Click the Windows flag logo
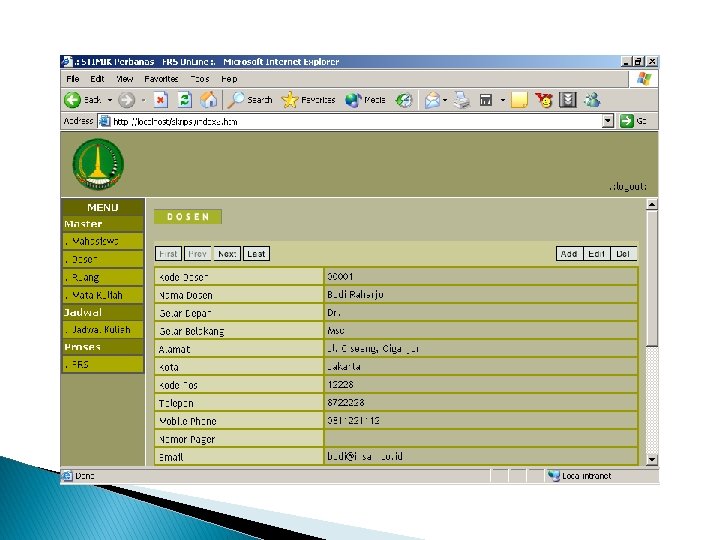Screen dimensions: 720x540 pyautogui.click(x=644, y=79)
